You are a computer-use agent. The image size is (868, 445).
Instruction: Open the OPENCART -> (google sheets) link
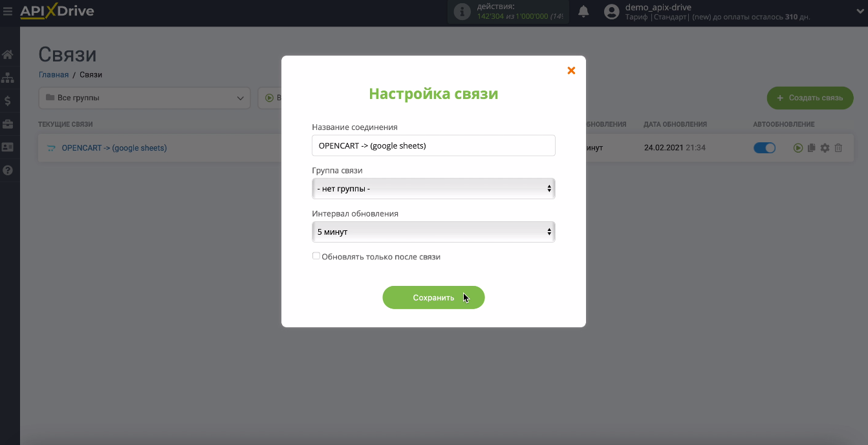pyautogui.click(x=114, y=148)
